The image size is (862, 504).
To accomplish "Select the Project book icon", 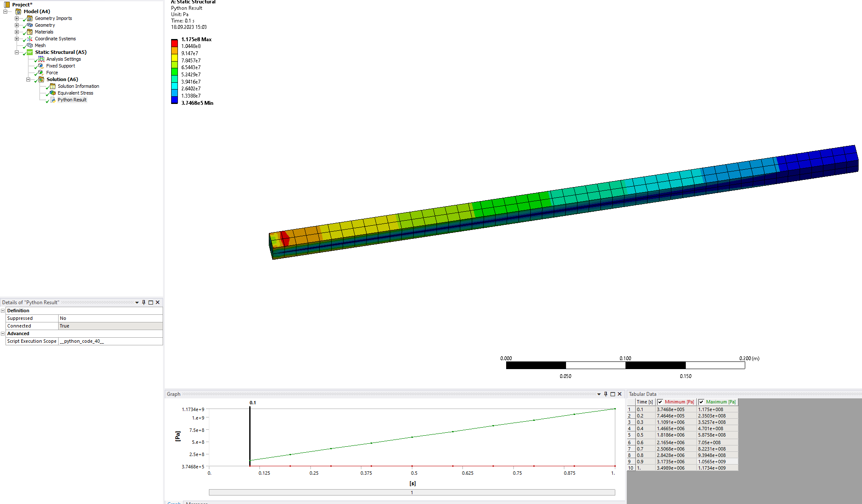I will 7,5.
